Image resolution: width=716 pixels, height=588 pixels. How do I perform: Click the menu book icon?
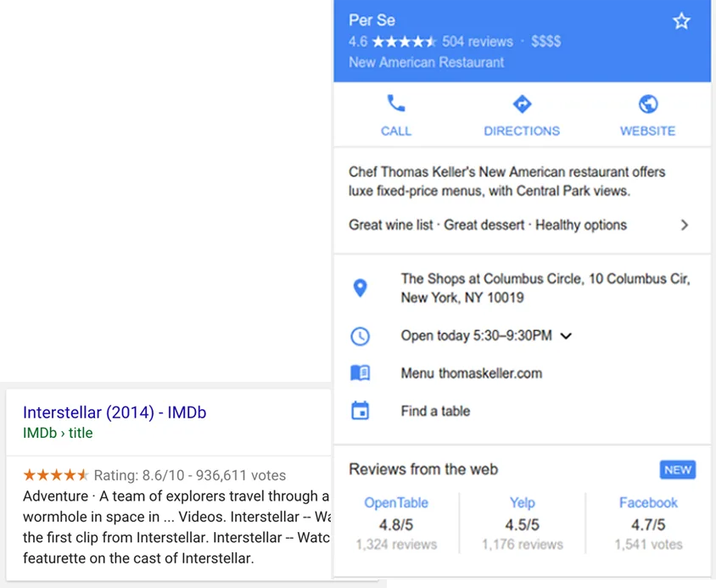pyautogui.click(x=360, y=373)
